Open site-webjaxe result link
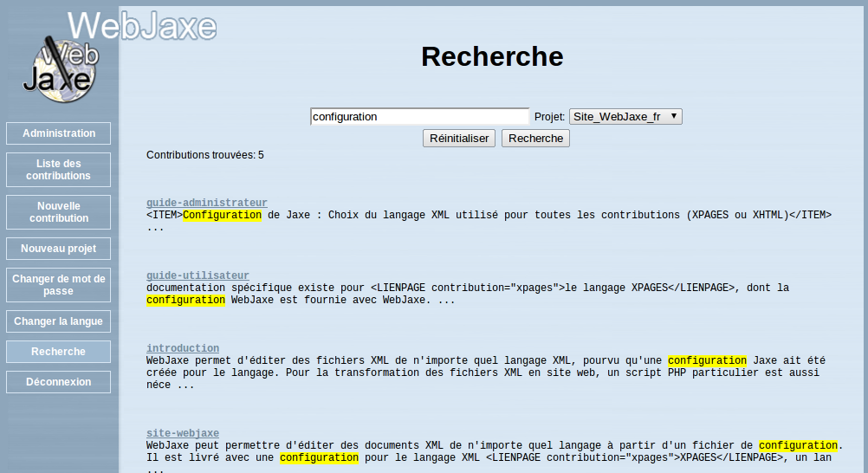Viewport: 868px width, 473px height. coord(182,433)
